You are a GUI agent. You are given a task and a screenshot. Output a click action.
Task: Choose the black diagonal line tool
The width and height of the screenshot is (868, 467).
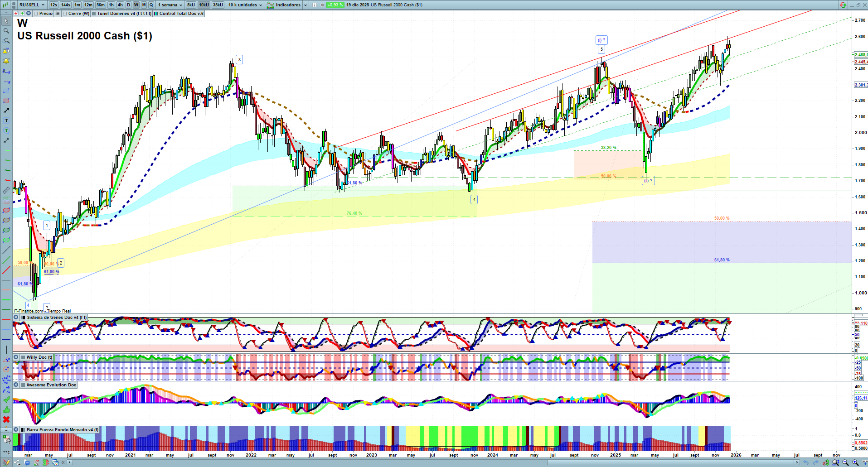pyautogui.click(x=6, y=250)
